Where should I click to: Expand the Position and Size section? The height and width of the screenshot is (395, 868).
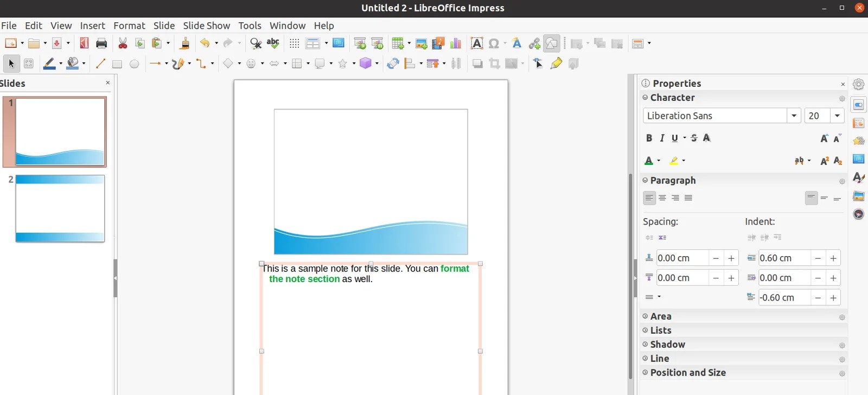(x=646, y=372)
